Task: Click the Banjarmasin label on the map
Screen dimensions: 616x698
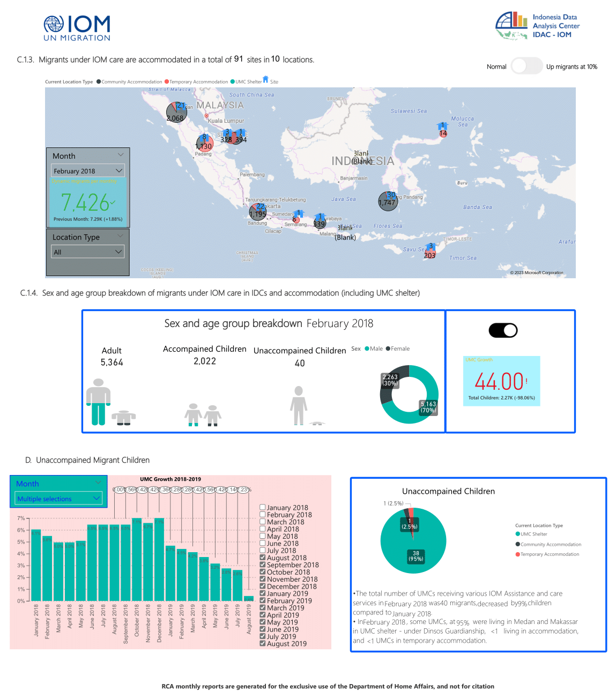Action: coord(354,178)
